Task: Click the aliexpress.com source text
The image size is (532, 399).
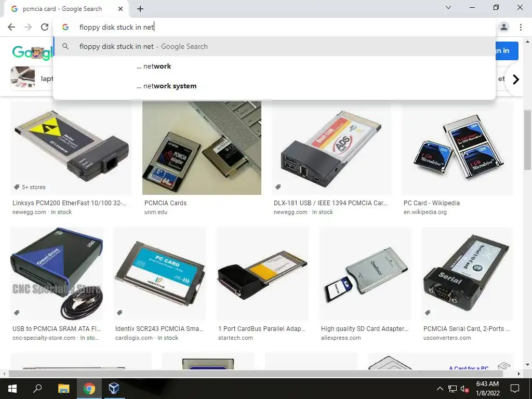Action: point(341,338)
